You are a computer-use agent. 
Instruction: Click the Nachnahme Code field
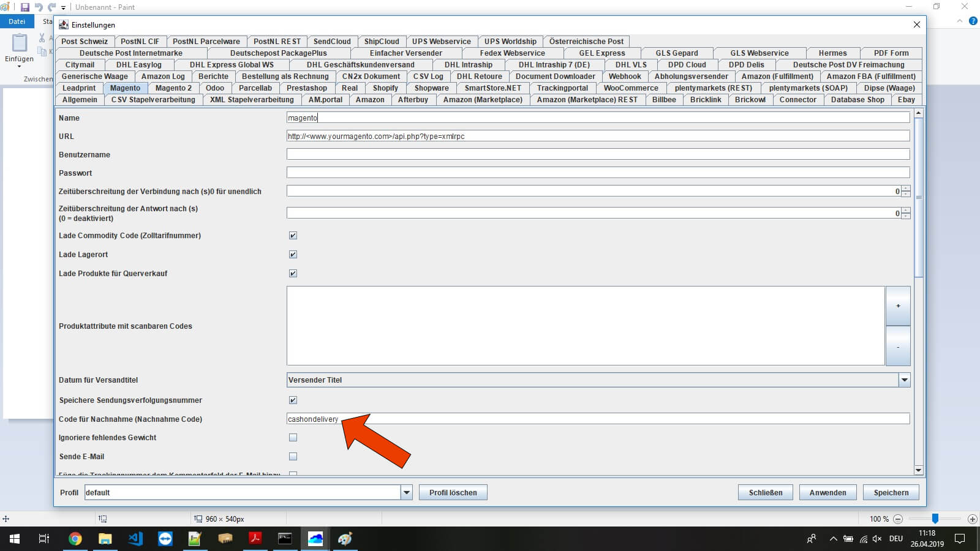point(598,419)
